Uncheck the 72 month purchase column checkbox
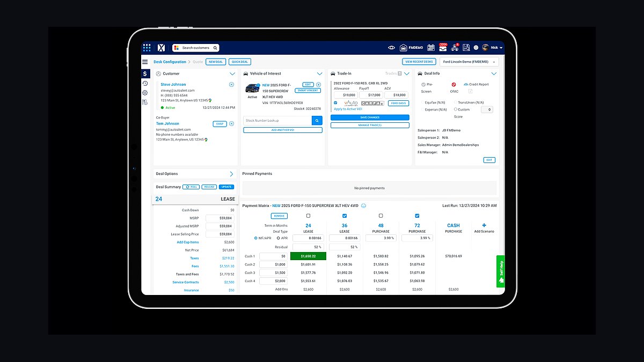This screenshot has height=362, width=644. pyautogui.click(x=417, y=216)
